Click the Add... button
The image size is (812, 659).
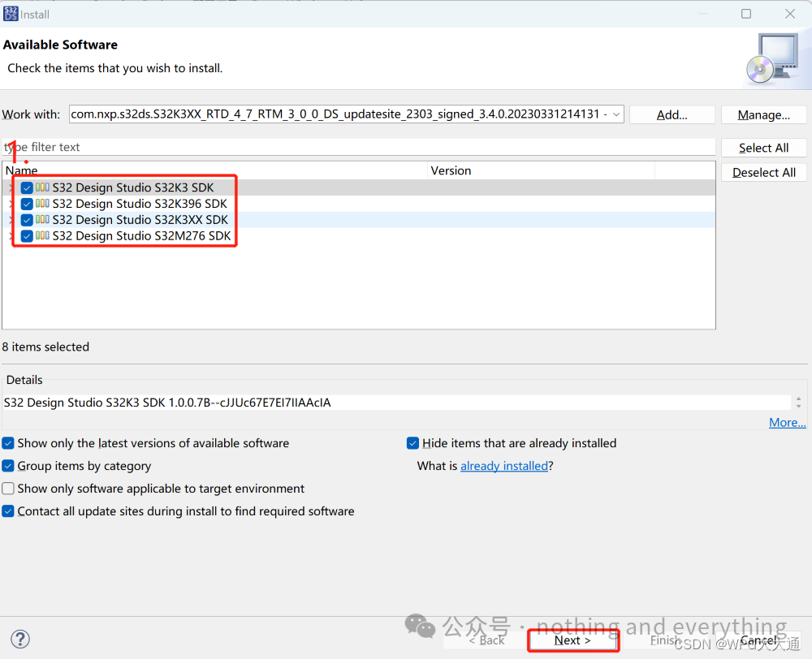(x=672, y=115)
